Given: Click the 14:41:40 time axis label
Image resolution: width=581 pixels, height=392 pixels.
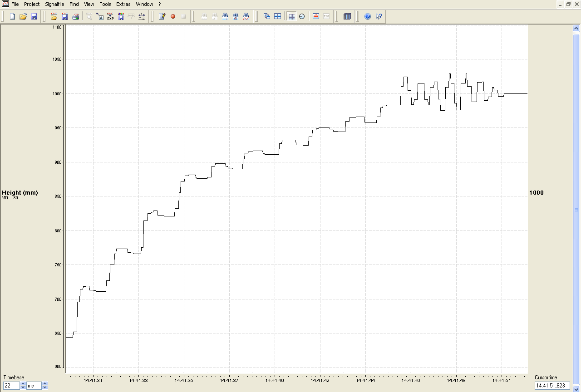Looking at the screenshot, I should (275, 381).
